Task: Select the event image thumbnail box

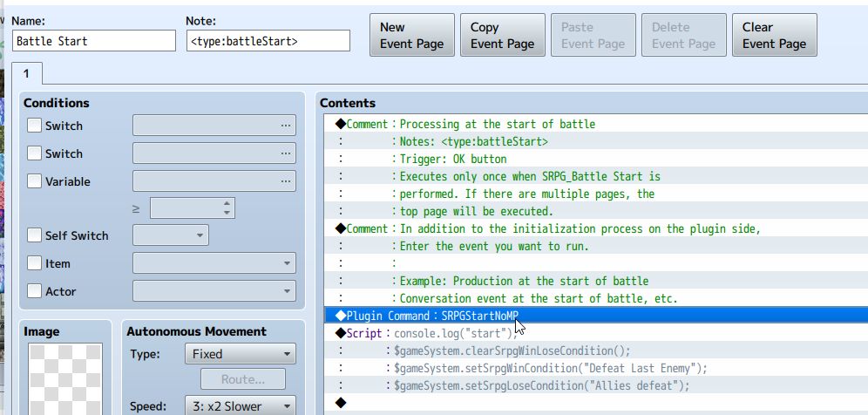Action: 65,379
